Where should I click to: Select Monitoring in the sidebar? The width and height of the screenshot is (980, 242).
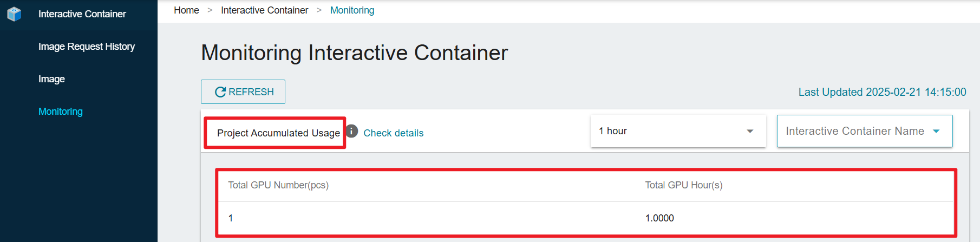coord(61,112)
